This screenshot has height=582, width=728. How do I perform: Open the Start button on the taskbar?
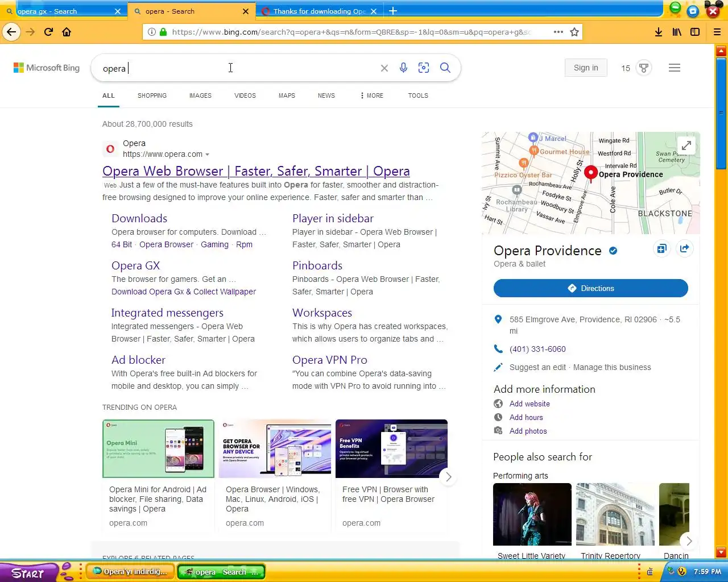28,572
